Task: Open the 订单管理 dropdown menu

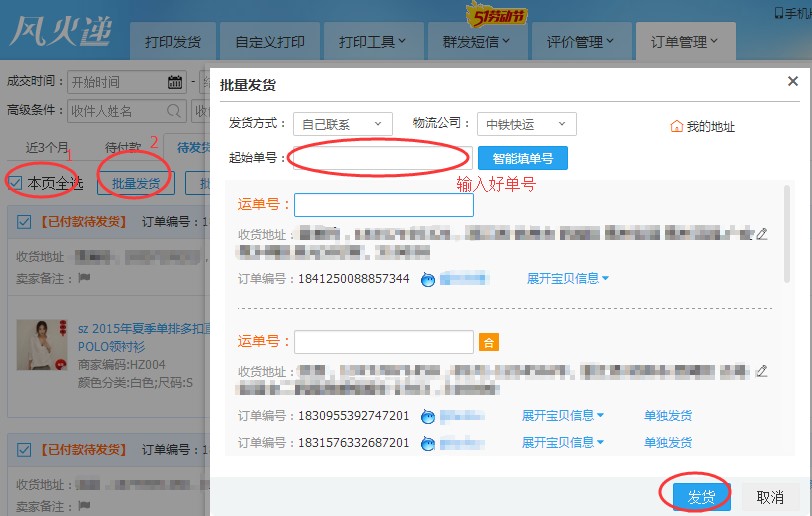Action: 685,41
